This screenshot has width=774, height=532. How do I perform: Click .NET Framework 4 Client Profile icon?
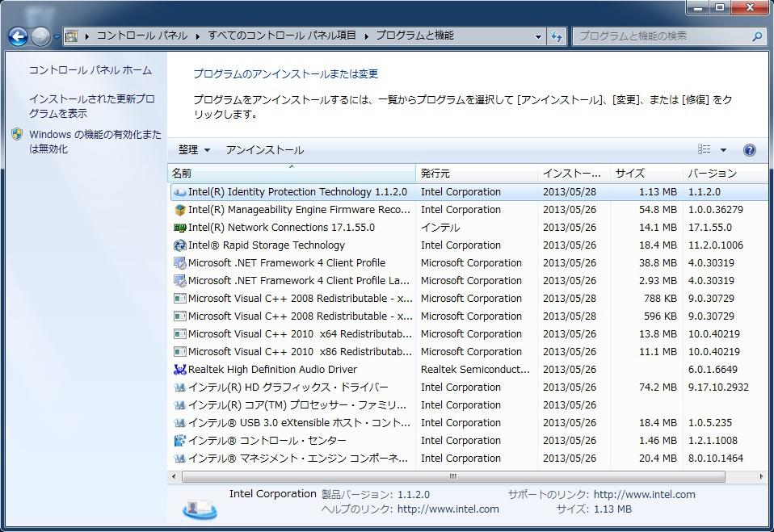tap(180, 263)
